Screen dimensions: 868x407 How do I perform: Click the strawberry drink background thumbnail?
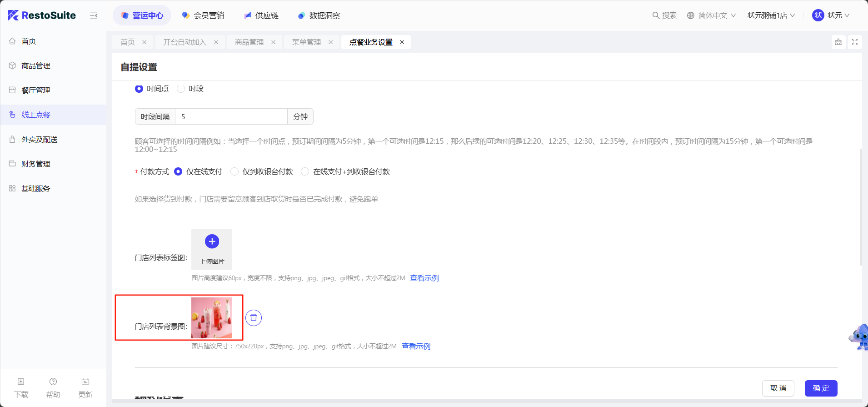tap(212, 318)
